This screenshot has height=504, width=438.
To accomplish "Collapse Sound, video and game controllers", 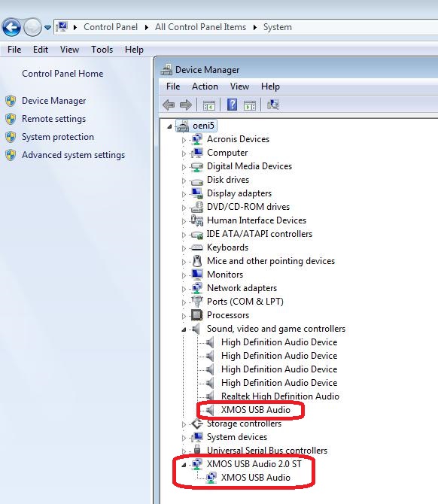I will pos(184,329).
